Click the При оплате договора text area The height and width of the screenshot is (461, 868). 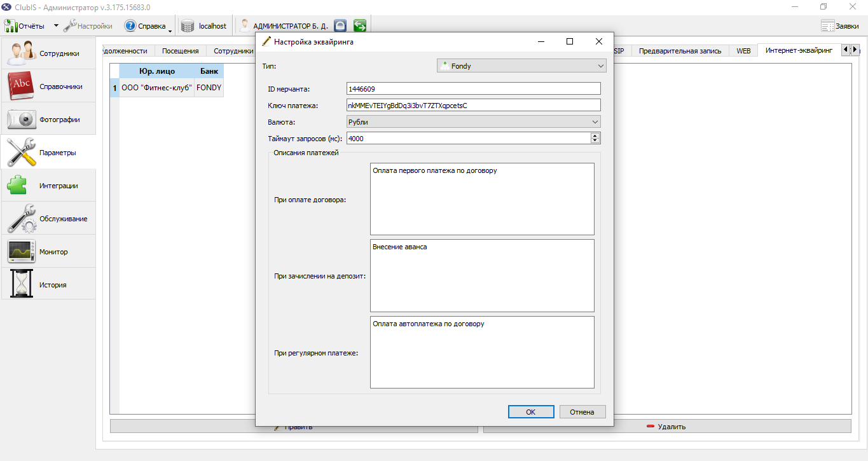tap(482, 199)
